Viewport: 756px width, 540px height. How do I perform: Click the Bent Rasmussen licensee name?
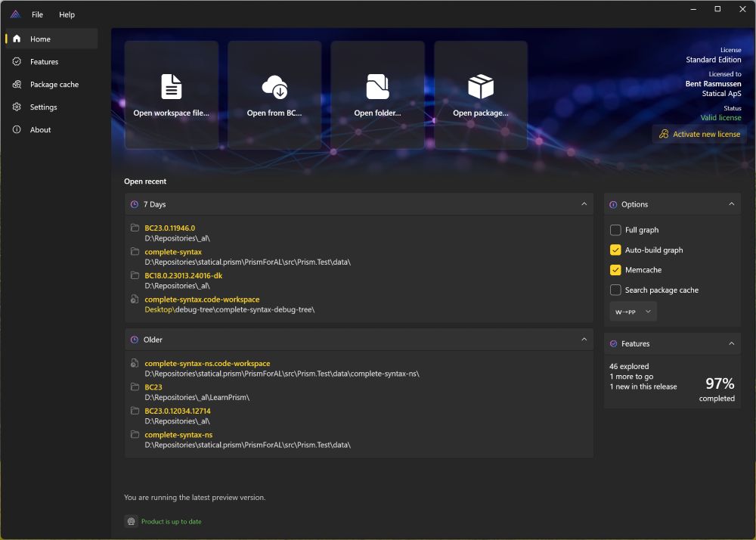tap(714, 84)
